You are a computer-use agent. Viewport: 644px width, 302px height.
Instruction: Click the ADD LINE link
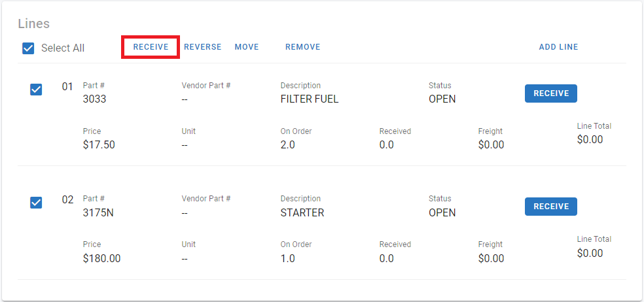pos(558,47)
